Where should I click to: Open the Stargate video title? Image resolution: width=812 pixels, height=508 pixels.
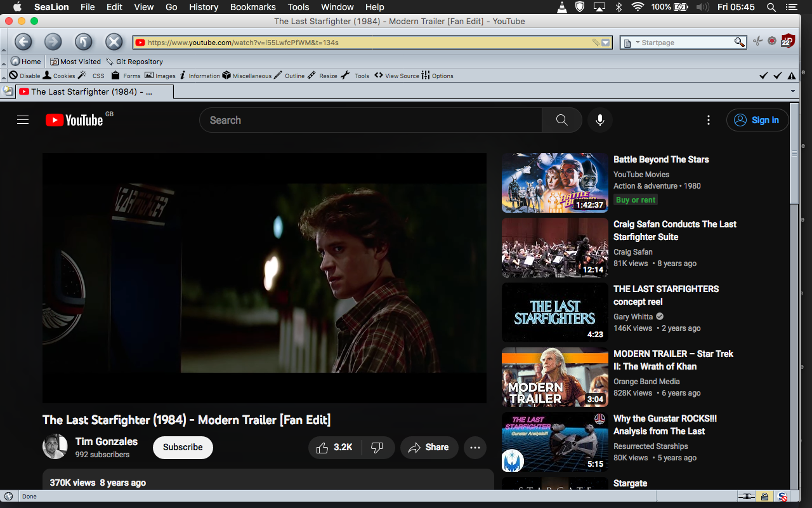click(631, 483)
